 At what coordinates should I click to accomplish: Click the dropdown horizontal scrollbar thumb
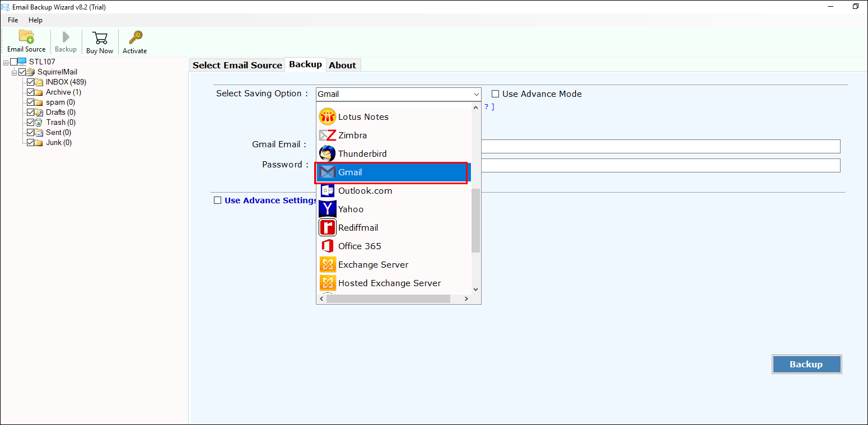coord(389,299)
